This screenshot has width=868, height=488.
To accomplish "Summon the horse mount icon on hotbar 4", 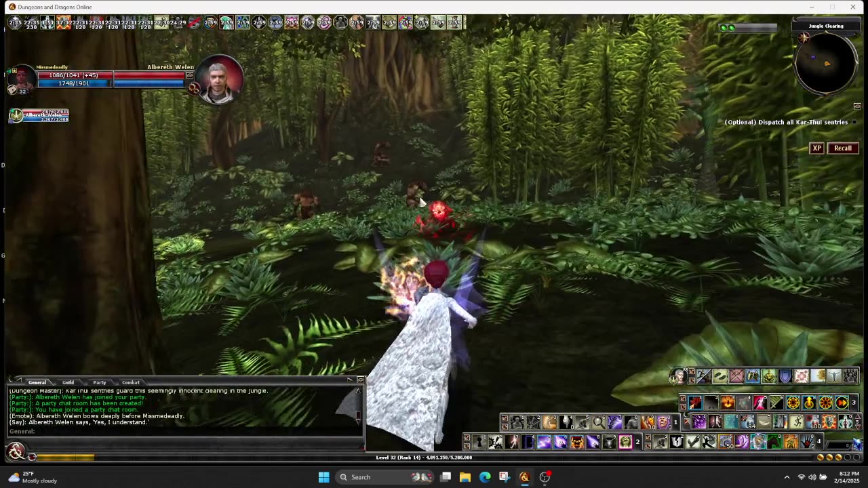I will coord(774,442).
